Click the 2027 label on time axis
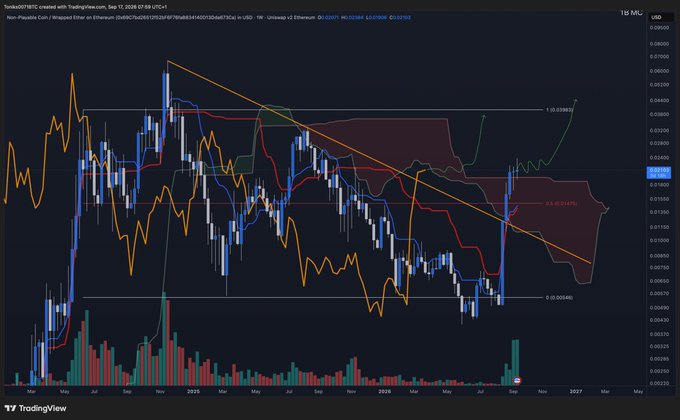Image resolution: width=680 pixels, height=420 pixels. (575, 391)
